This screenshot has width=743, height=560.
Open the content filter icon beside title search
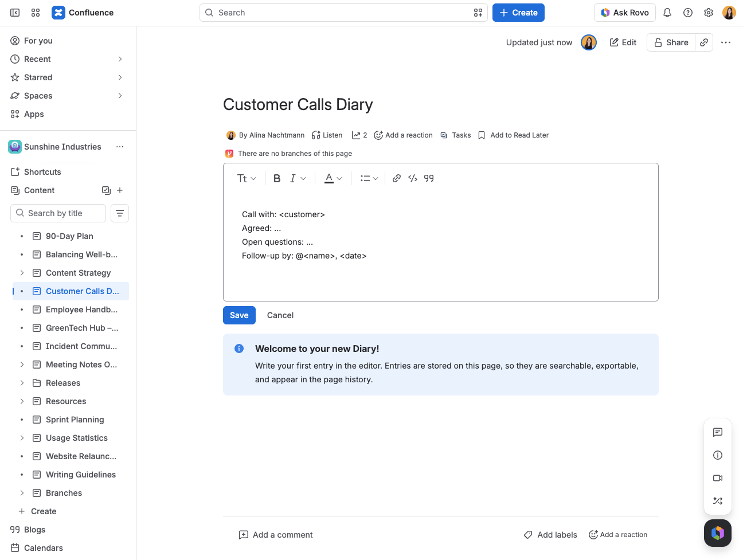tap(120, 213)
